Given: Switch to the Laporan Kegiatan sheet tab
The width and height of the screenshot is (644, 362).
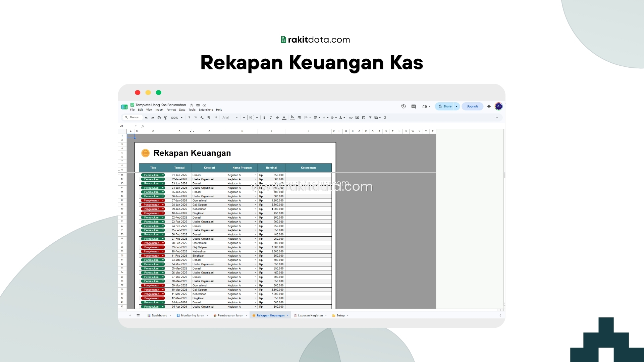Looking at the screenshot, I should tap(310, 315).
